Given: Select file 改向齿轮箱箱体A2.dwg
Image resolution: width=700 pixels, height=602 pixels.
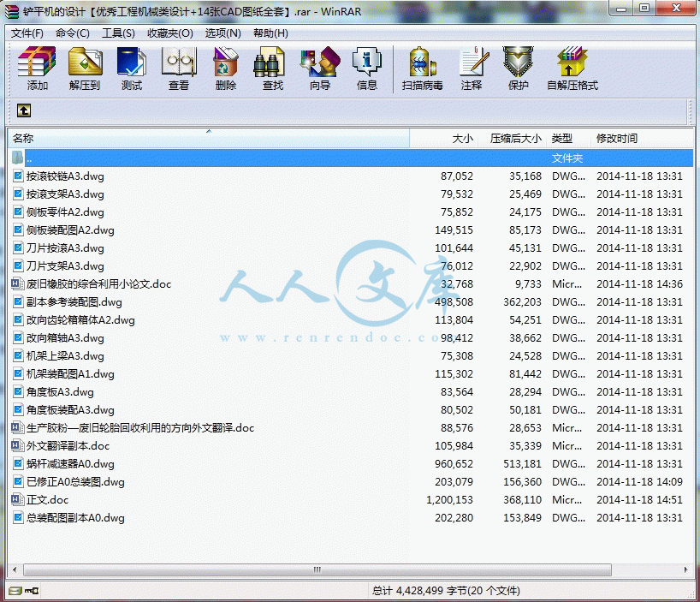Looking at the screenshot, I should [80, 319].
